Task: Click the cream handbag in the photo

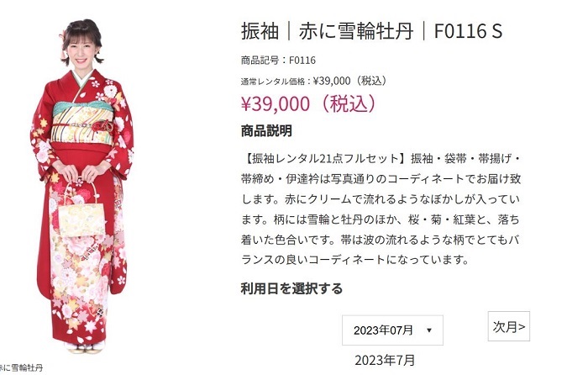Action: click(81, 218)
